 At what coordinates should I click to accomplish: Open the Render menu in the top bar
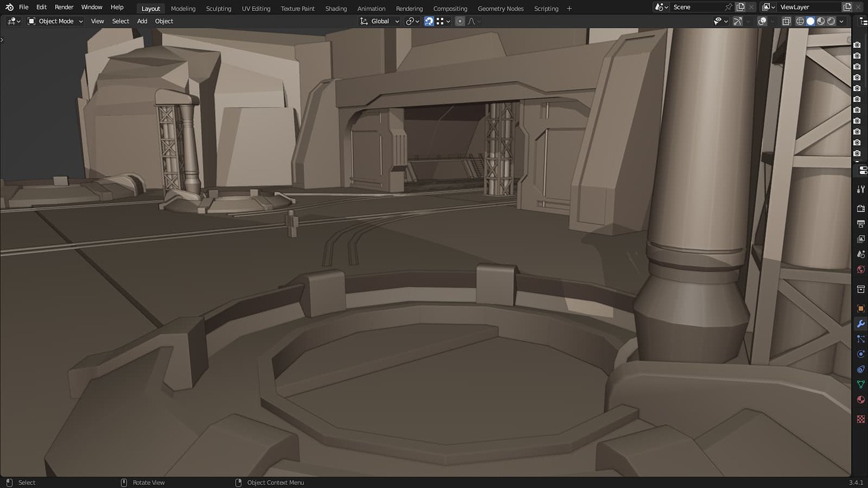(x=64, y=7)
